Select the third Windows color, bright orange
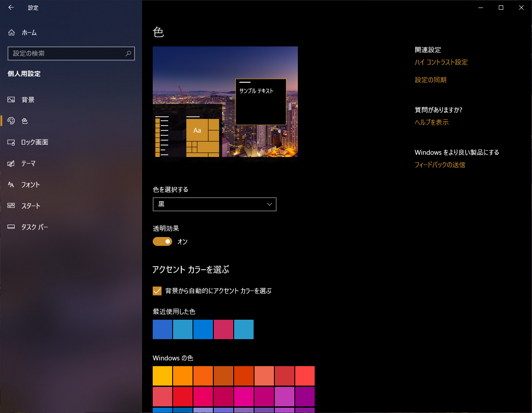Screen dimensions: 532x413 pyautogui.click(x=203, y=376)
